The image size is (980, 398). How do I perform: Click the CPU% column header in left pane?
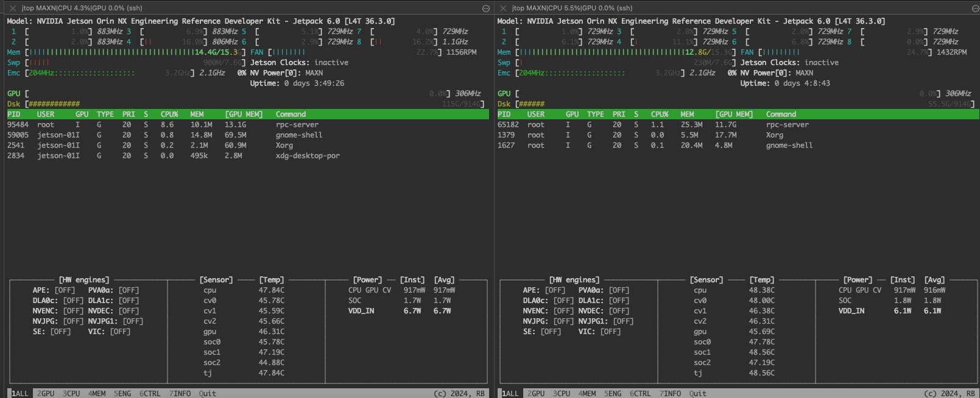[169, 114]
